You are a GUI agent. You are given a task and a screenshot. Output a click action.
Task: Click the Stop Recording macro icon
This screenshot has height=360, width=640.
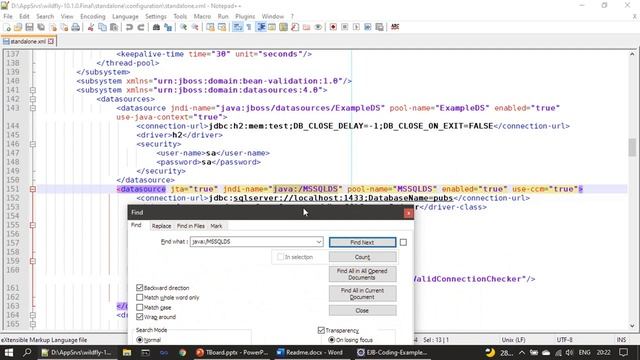[x=344, y=27]
